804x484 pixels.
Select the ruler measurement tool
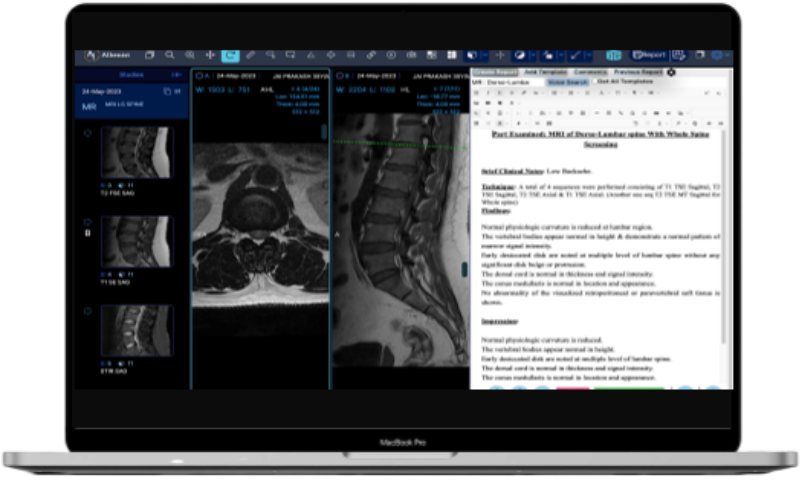(250, 55)
